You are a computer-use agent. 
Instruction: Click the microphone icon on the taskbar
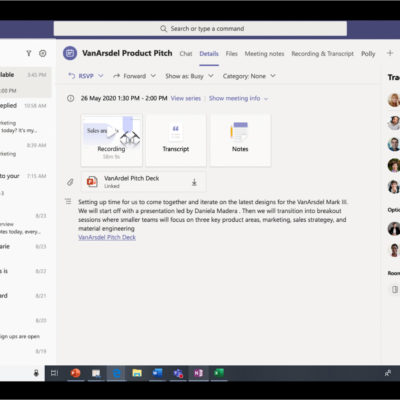pyautogui.click(x=36, y=373)
